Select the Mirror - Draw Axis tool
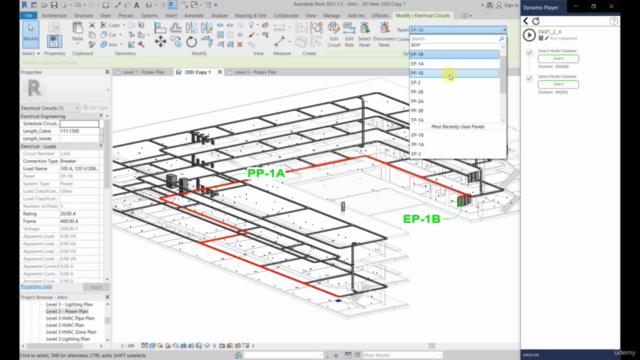The image size is (640, 360). pyautogui.click(x=207, y=27)
